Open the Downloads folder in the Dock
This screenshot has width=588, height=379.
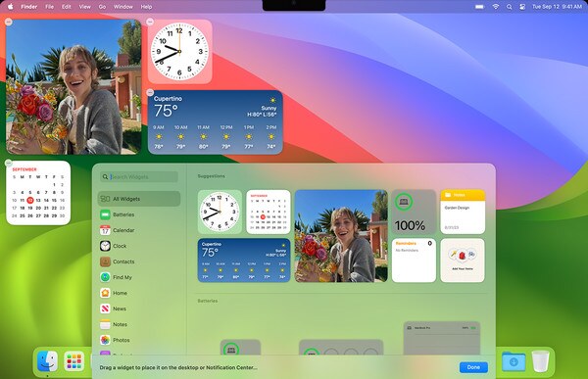(514, 361)
